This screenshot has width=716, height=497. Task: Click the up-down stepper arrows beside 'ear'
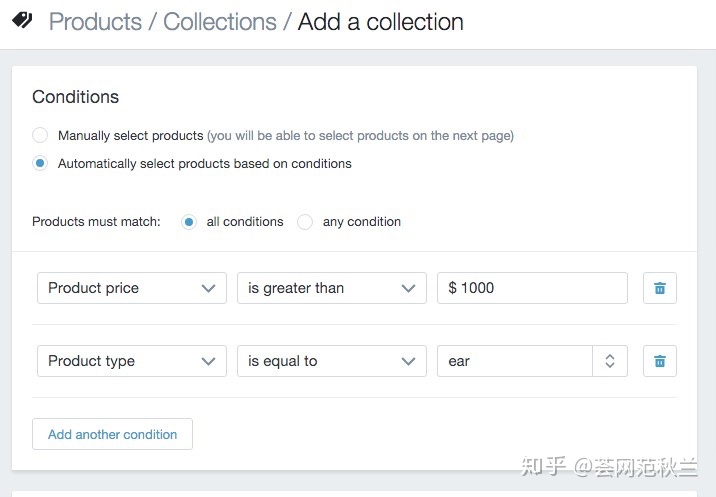coord(610,361)
